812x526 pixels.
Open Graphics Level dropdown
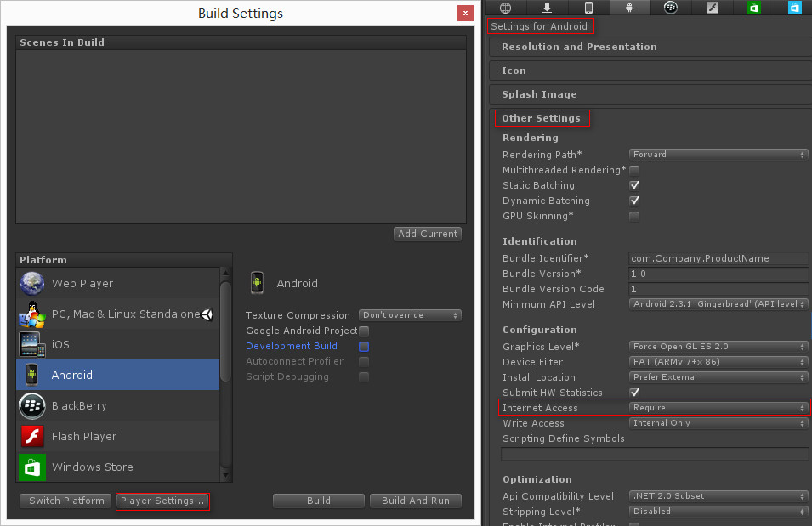pos(718,347)
